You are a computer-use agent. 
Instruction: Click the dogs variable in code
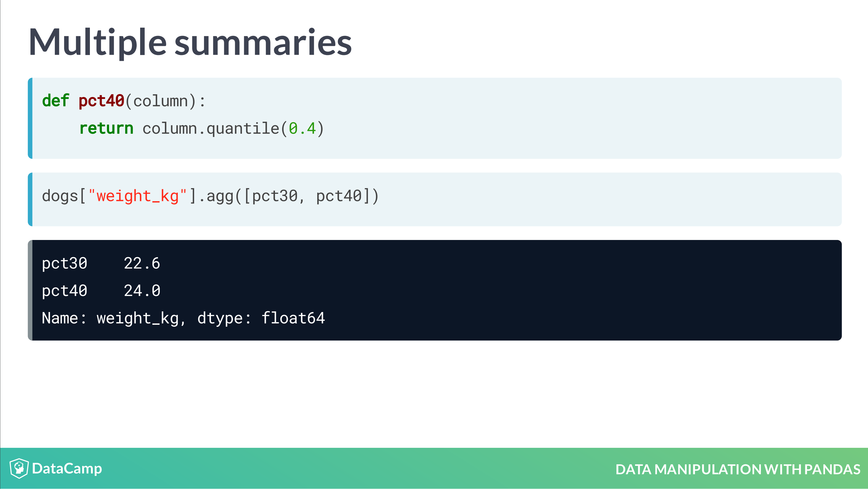coord(60,196)
